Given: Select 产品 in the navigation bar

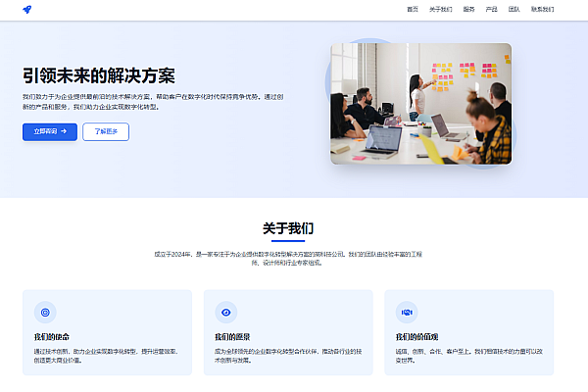Looking at the screenshot, I should click(491, 10).
